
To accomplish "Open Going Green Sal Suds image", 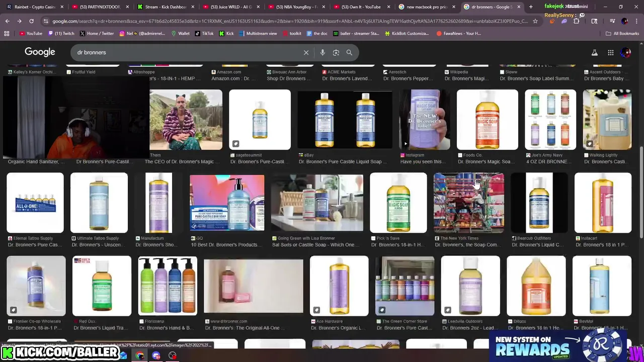I will pyautogui.click(x=317, y=203).
